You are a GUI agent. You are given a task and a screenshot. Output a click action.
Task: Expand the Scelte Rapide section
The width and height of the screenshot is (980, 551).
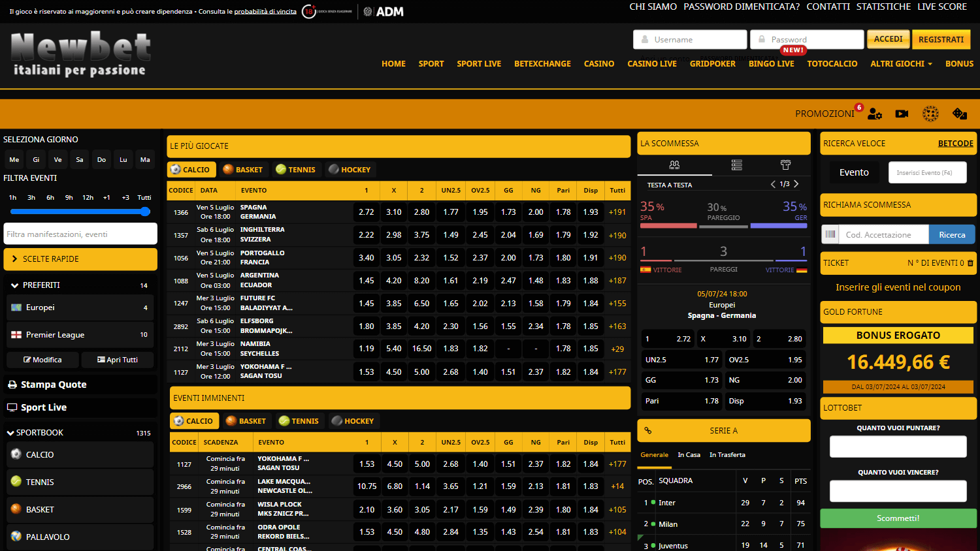[x=80, y=259]
